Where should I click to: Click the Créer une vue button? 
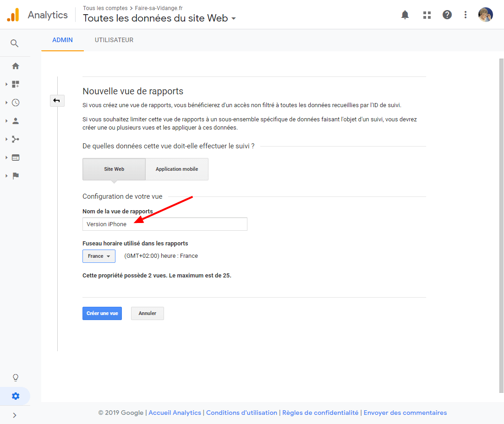pyautogui.click(x=102, y=313)
